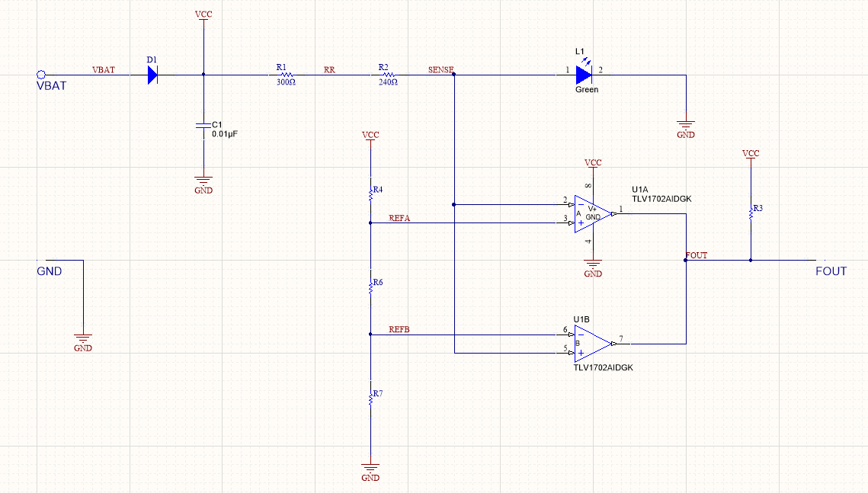The image size is (868, 493).
Task: Select the 300Ω value of R1
Action: tap(287, 82)
